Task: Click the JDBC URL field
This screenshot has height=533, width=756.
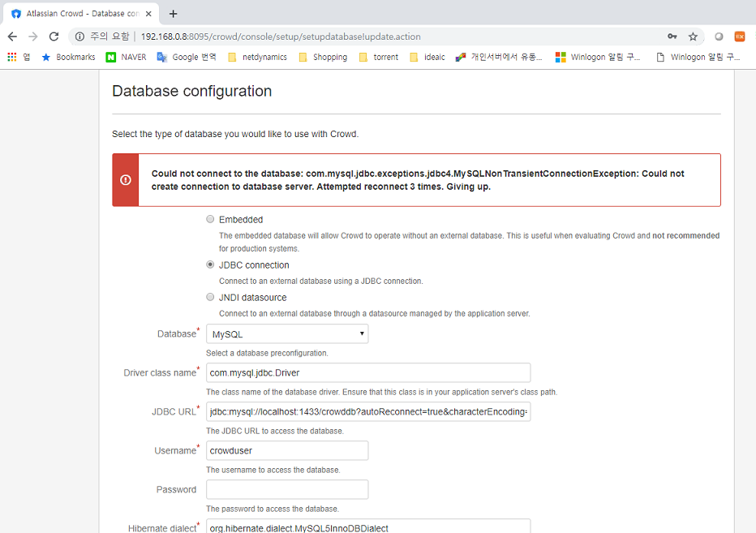Action: click(368, 412)
